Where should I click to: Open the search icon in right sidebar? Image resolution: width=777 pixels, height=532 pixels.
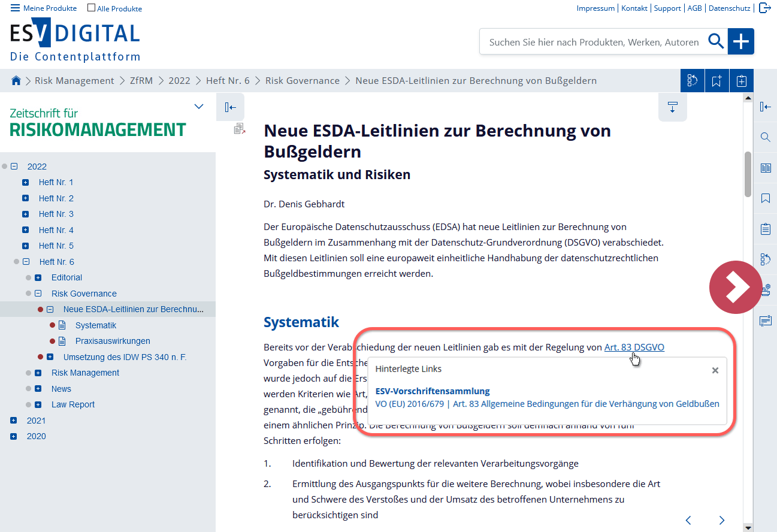tap(765, 137)
